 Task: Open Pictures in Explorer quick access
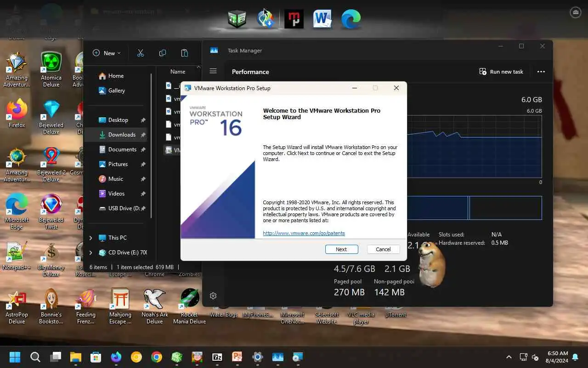pyautogui.click(x=118, y=164)
